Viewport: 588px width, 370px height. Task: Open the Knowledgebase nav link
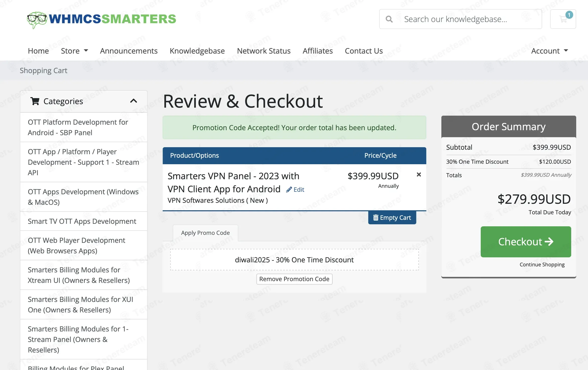tap(197, 51)
